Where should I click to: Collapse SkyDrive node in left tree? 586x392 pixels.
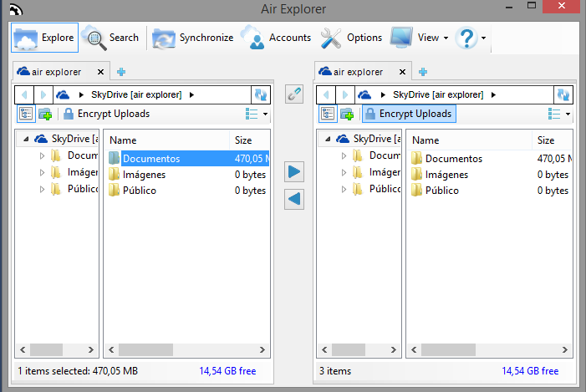tap(26, 139)
